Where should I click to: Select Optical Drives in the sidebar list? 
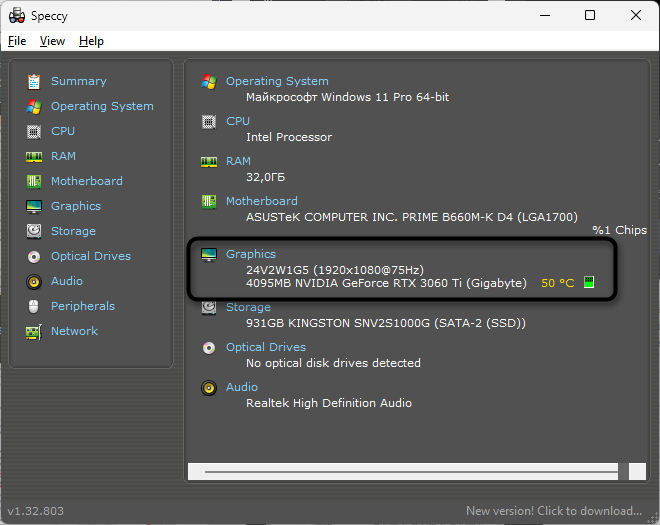[x=91, y=256]
